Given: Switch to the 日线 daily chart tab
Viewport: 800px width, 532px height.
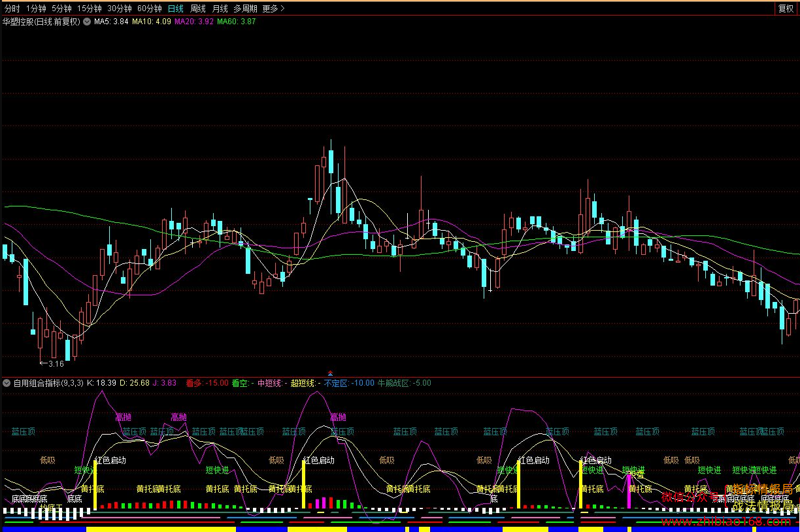Looking at the screenshot, I should click(x=175, y=8).
